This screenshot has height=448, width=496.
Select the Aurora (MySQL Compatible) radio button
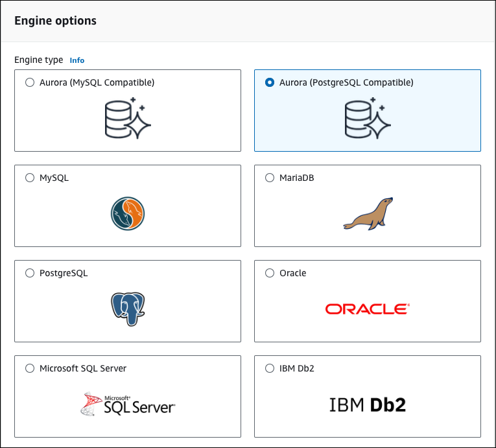click(x=30, y=82)
